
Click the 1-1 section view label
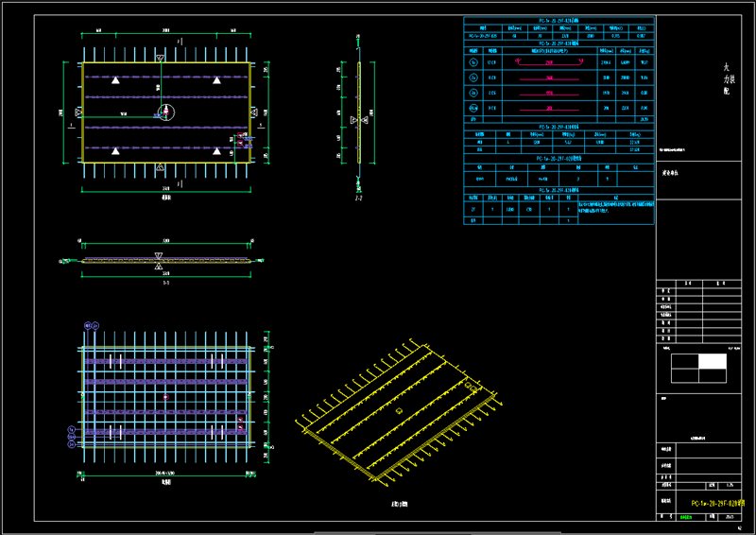(x=166, y=283)
